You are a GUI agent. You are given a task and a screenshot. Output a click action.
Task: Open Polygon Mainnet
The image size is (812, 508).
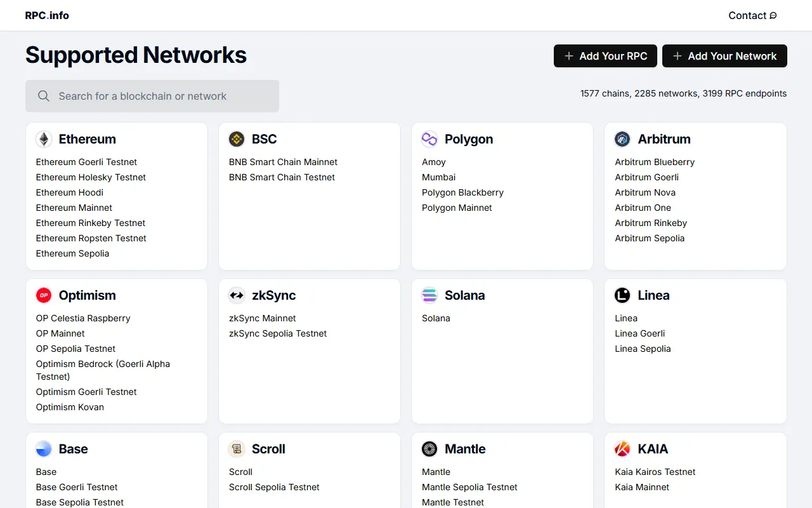[457, 208]
